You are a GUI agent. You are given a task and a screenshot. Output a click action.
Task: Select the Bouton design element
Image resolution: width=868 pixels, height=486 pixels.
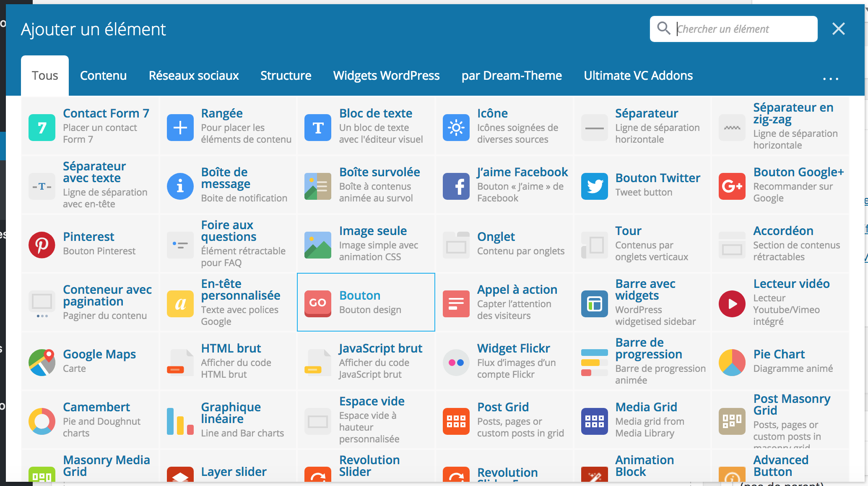tap(366, 302)
